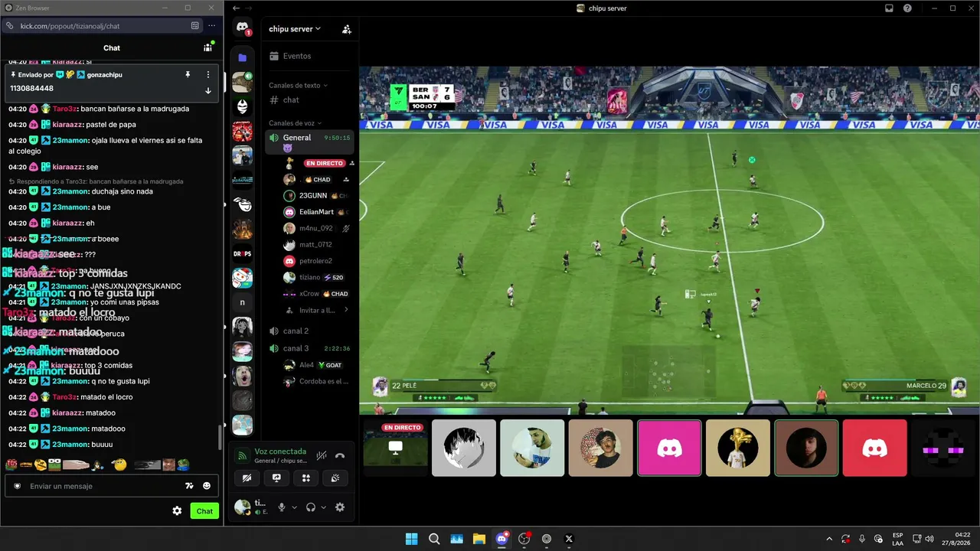Collapse the Canales de texto category
The width and height of the screenshot is (980, 551).
click(x=298, y=85)
